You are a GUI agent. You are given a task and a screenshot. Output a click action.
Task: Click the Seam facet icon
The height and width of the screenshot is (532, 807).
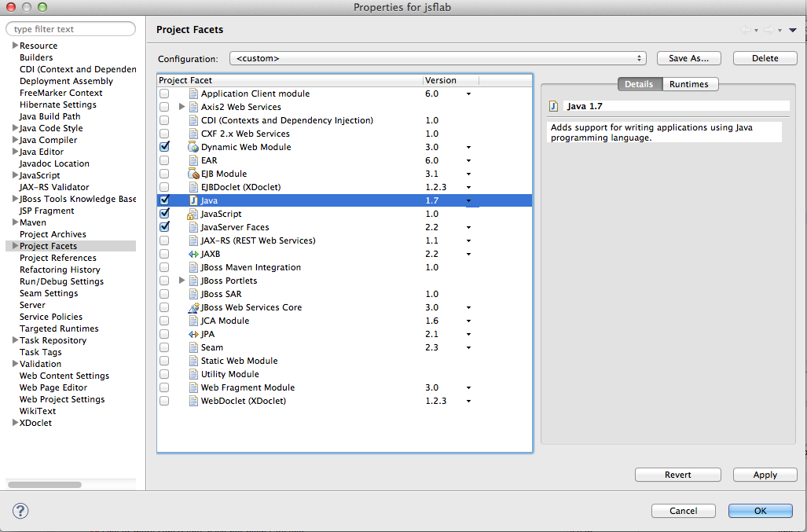click(194, 347)
